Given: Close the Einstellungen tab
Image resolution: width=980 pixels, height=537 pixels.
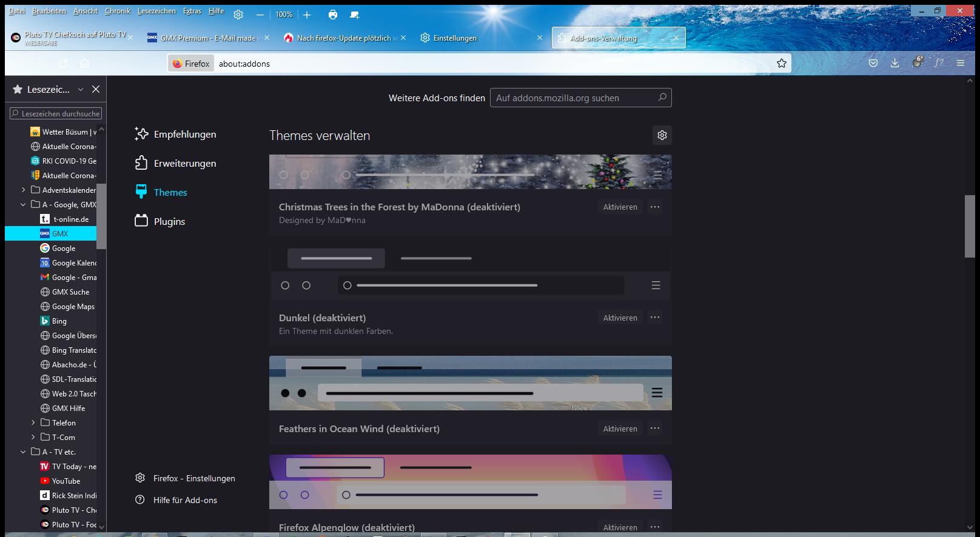Looking at the screenshot, I should coord(540,38).
